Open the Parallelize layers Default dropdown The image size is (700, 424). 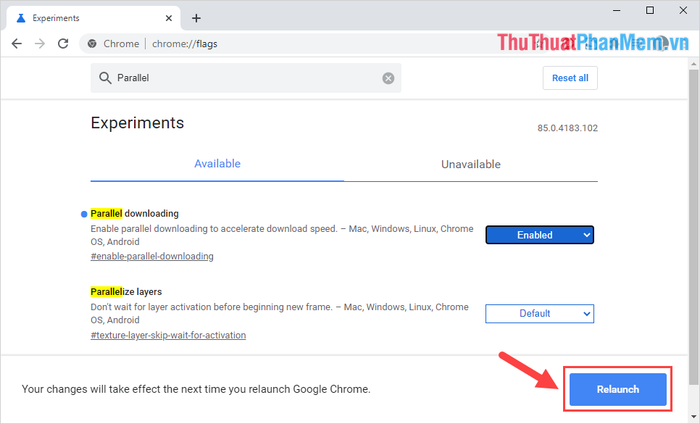(540, 313)
